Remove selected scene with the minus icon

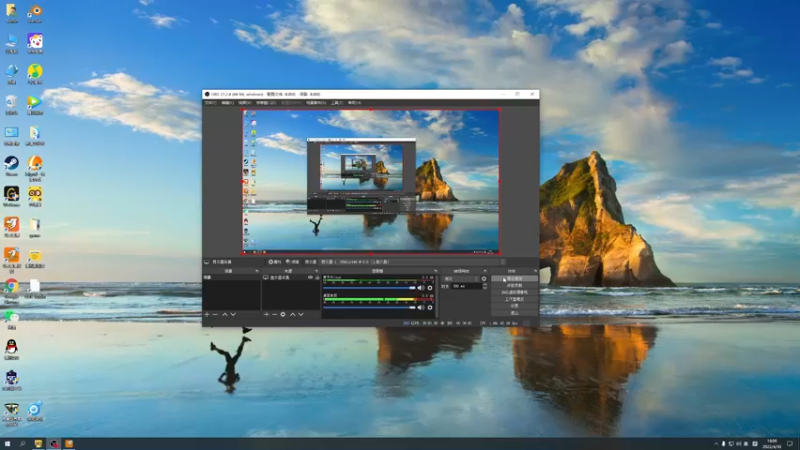pos(215,314)
